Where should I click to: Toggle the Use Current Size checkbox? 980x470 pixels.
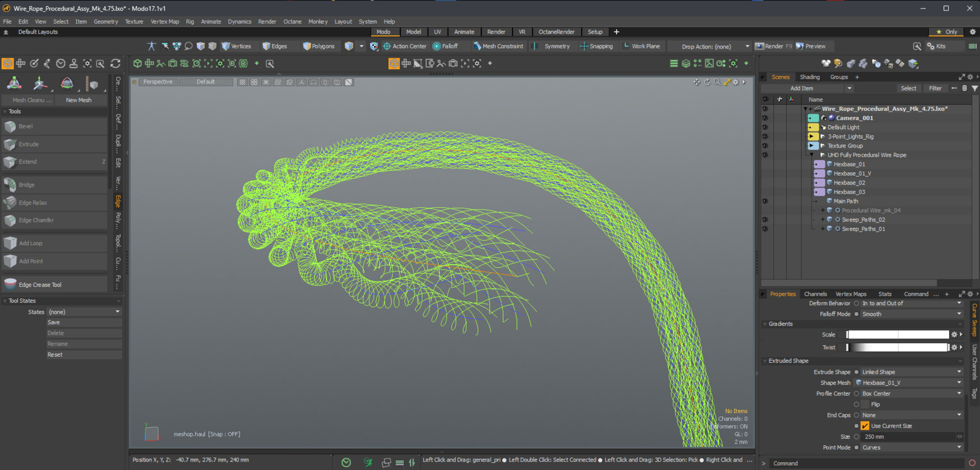click(x=865, y=426)
